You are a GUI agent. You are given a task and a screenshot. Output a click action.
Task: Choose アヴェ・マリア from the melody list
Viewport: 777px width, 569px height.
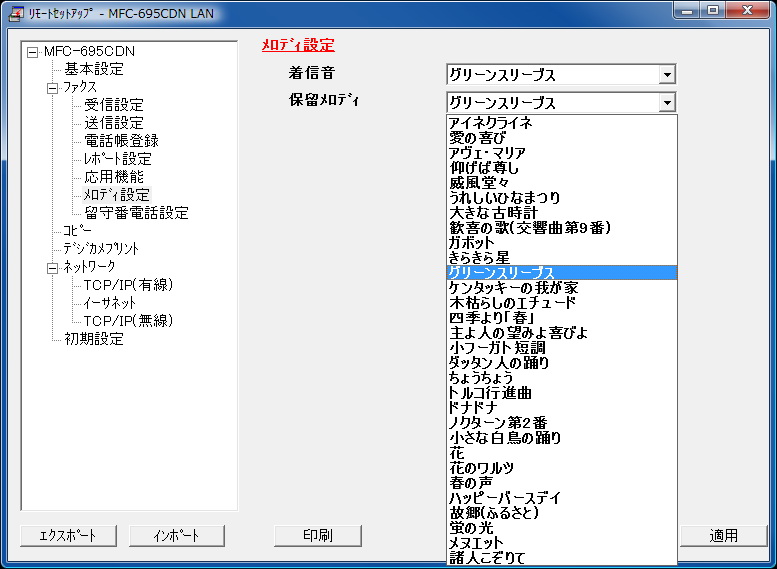pos(561,153)
